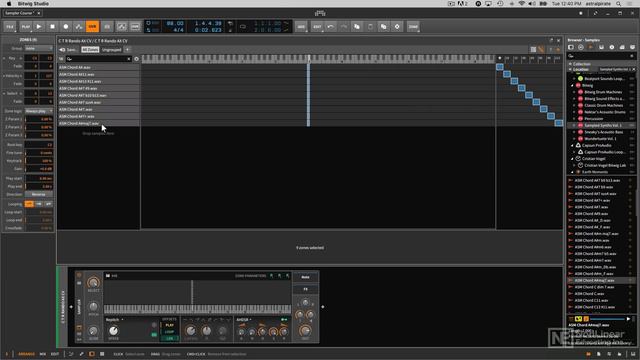The image size is (640, 360).
Task: Open the FILE menu button
Action: [10, 27]
